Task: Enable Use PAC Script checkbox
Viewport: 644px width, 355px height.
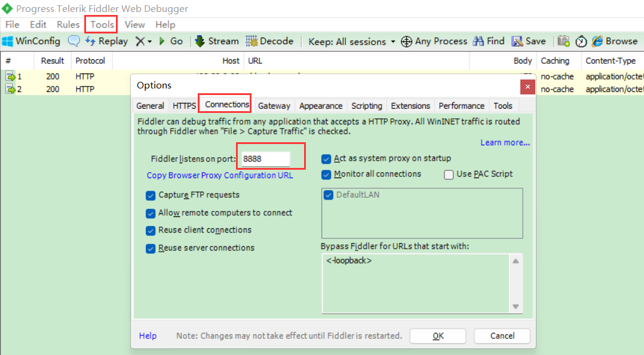Action: (x=449, y=175)
